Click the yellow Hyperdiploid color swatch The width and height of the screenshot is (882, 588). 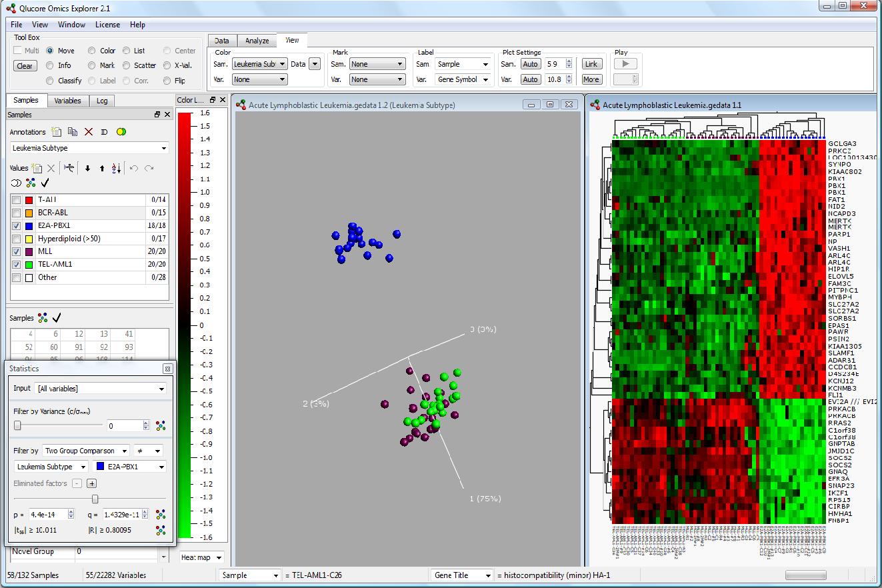point(29,239)
